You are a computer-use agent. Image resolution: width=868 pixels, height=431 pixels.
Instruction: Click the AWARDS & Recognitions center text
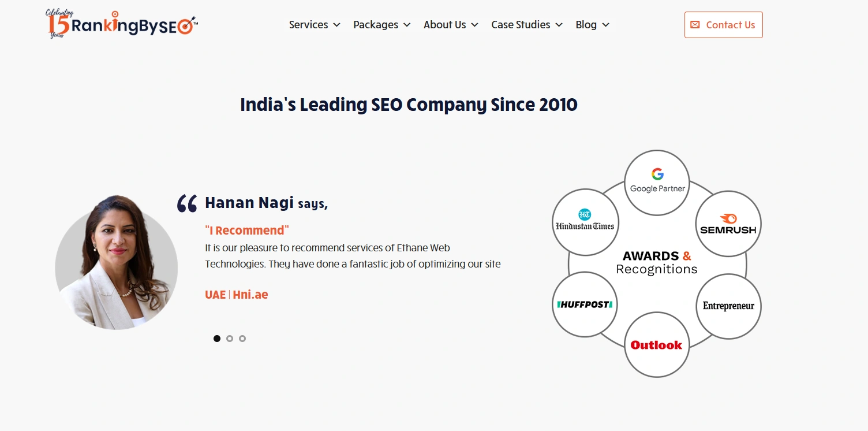[x=657, y=262]
